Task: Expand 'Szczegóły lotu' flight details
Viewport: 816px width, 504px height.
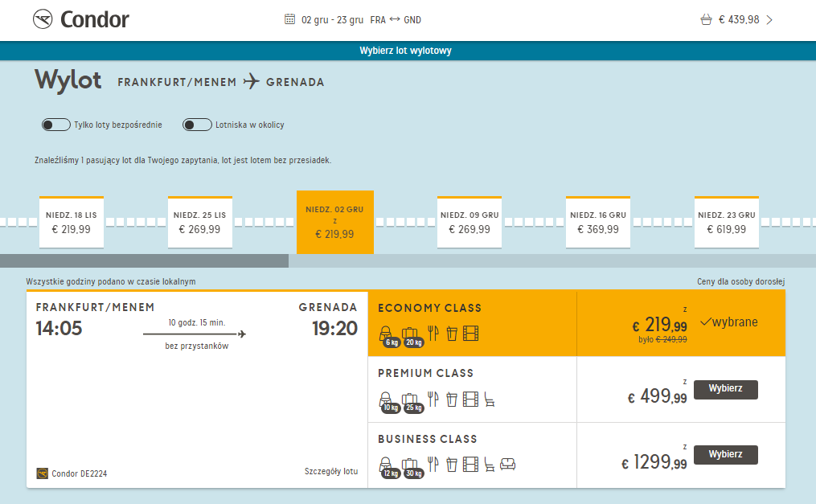Action: [x=331, y=471]
